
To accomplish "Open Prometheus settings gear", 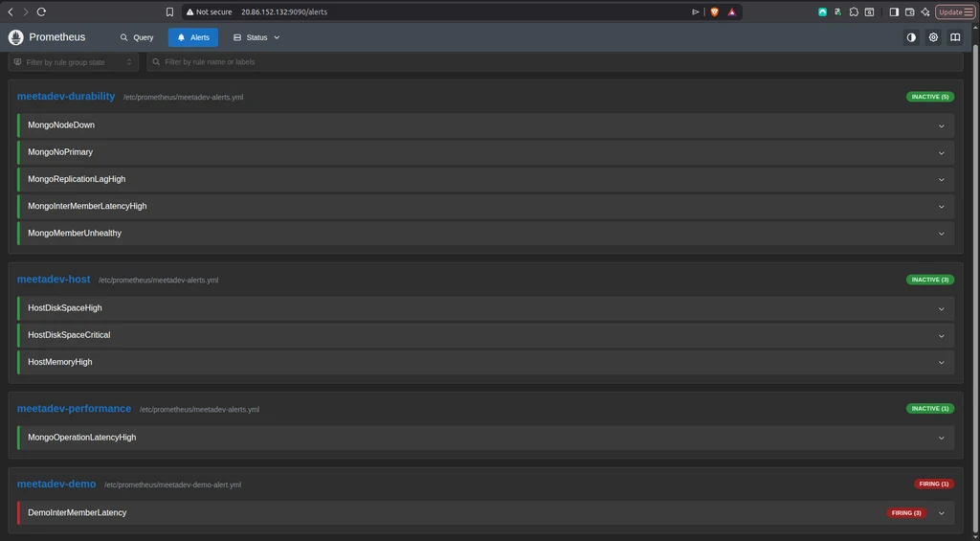I will point(933,37).
